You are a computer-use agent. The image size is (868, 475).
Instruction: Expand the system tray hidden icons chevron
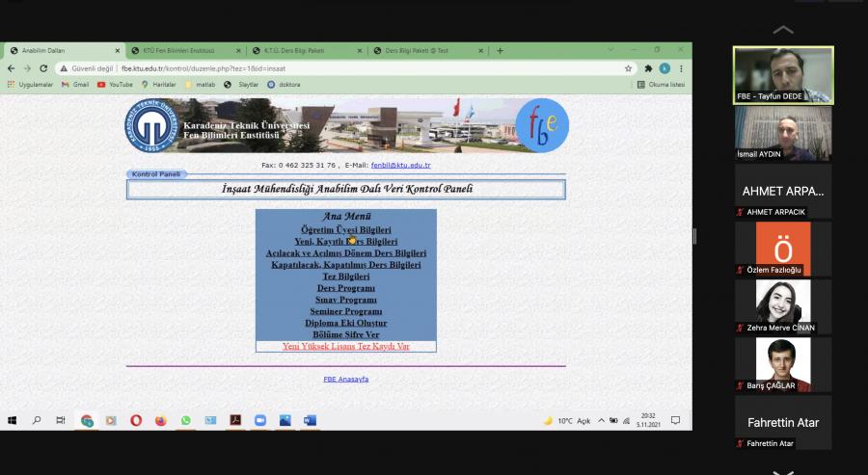click(x=601, y=421)
